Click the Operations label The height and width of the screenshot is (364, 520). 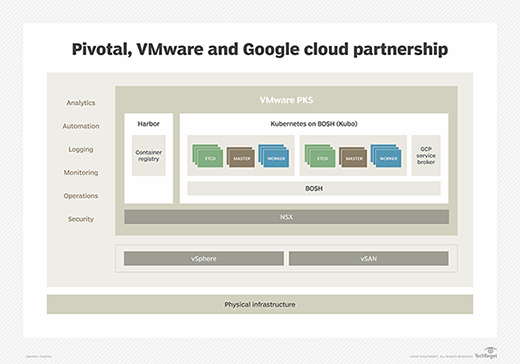point(81,196)
